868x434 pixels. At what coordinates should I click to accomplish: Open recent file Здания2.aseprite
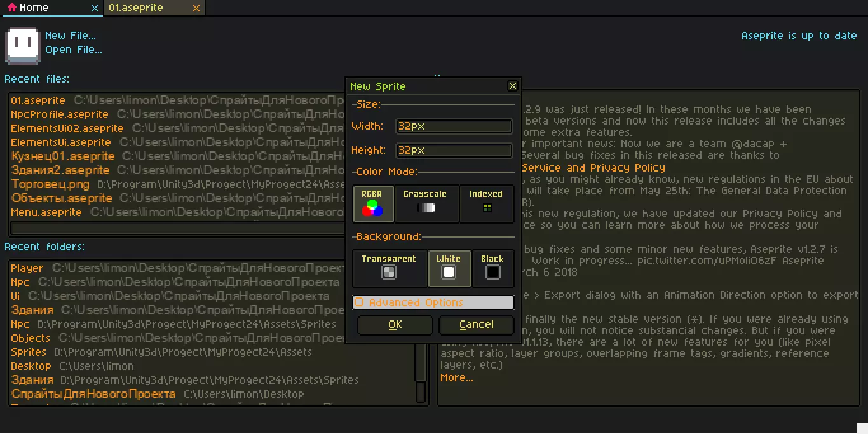[x=178, y=170]
